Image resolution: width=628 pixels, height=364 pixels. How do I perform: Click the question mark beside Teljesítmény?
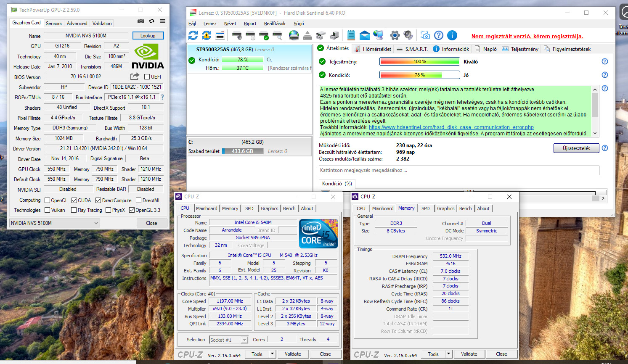(x=604, y=61)
